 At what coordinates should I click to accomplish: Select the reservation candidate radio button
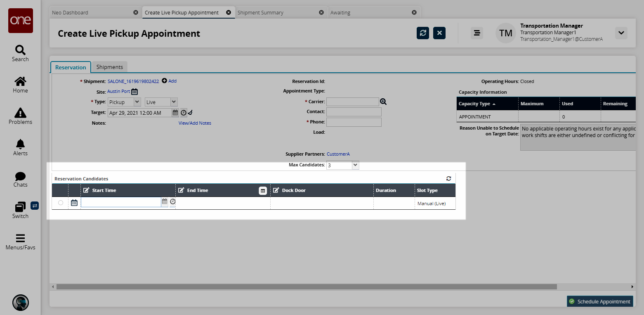click(61, 203)
